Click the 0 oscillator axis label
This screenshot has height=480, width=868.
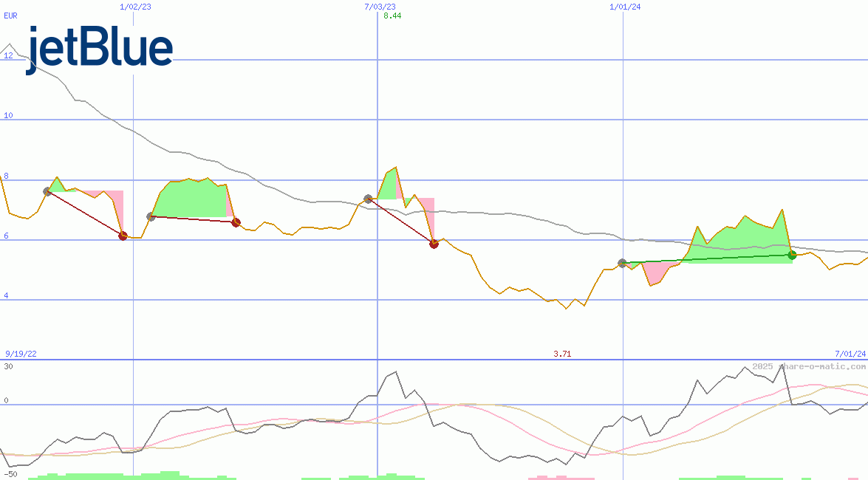(x=6, y=400)
